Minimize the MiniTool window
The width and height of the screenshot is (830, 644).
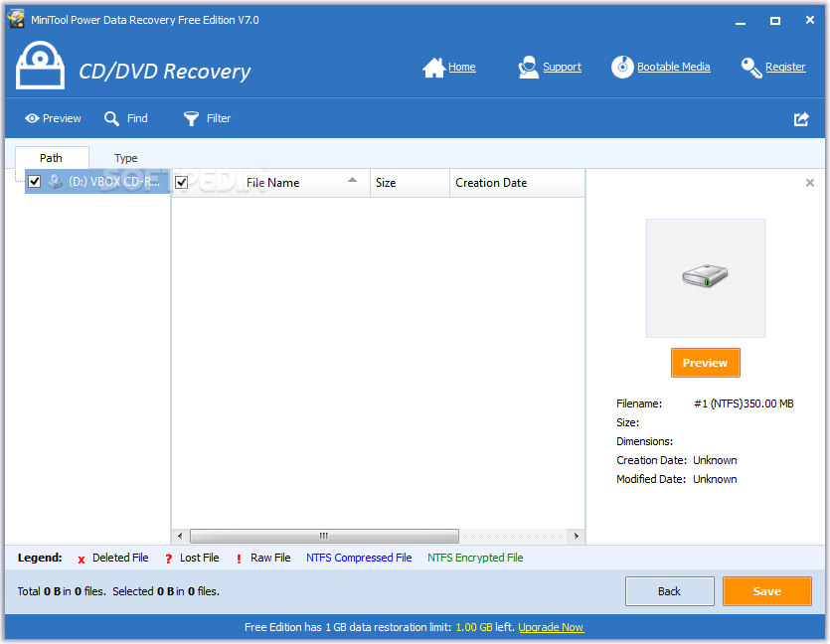tap(741, 21)
